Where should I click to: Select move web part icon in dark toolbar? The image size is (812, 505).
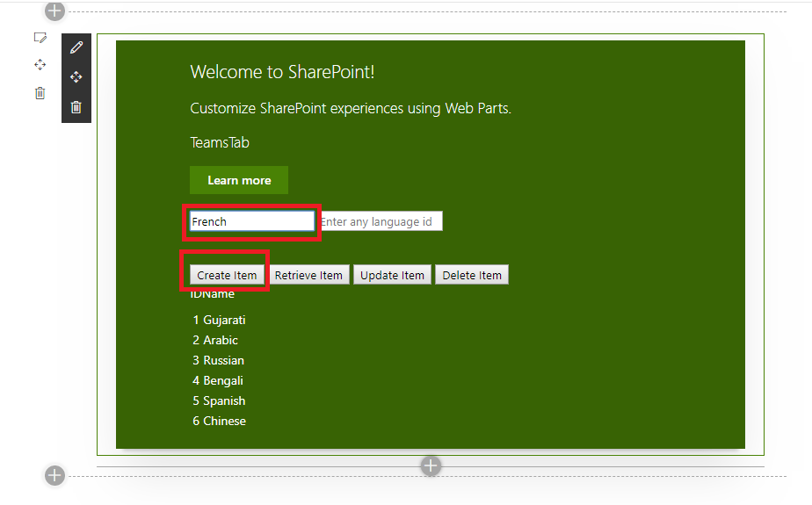[76, 77]
